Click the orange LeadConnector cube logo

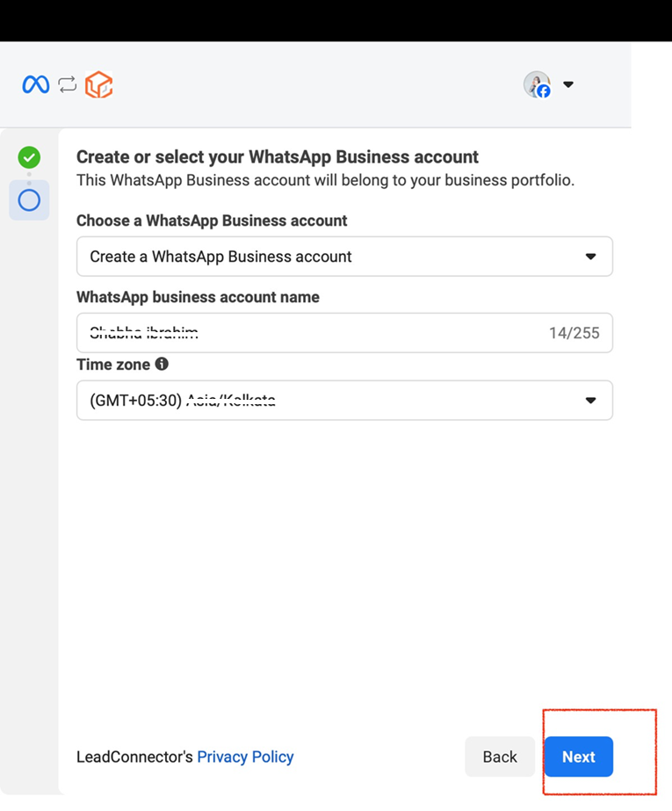pos(98,84)
